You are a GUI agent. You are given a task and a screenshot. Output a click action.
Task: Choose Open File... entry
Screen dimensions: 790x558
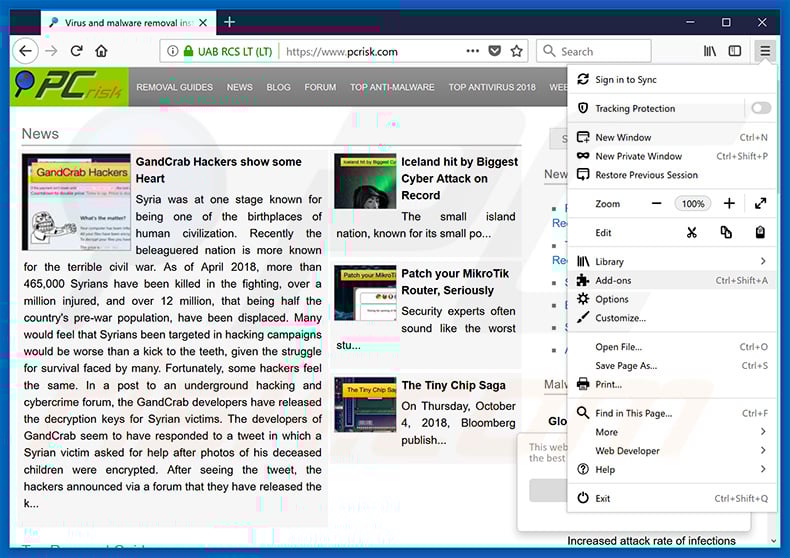pyautogui.click(x=672, y=347)
